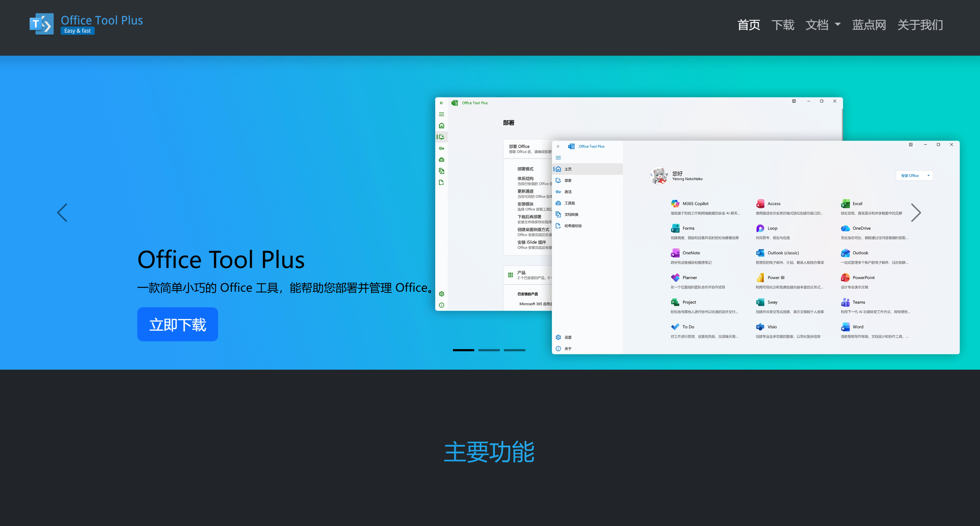Viewport: 980px width, 526px height.
Task: Click the Word app icon
Action: 845,327
